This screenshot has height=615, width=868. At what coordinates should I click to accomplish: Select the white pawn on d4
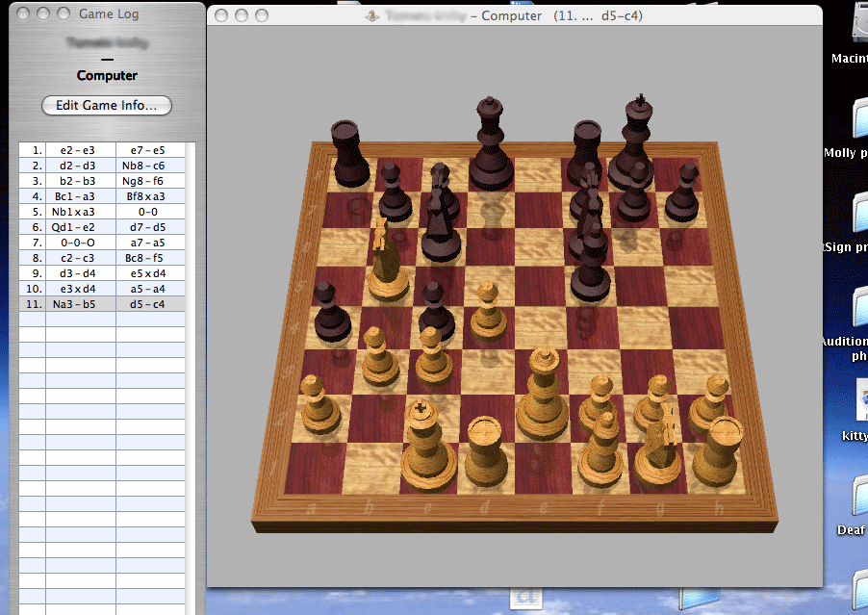(488, 312)
